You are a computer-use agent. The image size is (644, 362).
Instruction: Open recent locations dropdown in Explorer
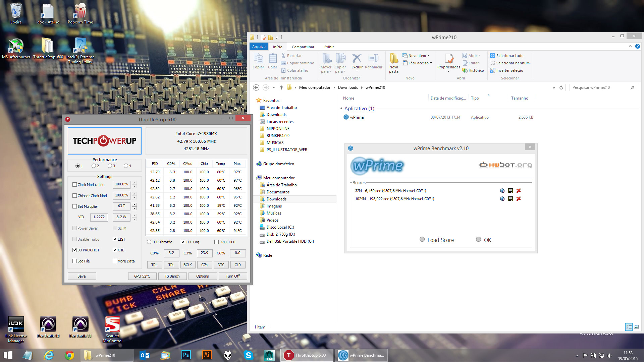pos(274,87)
